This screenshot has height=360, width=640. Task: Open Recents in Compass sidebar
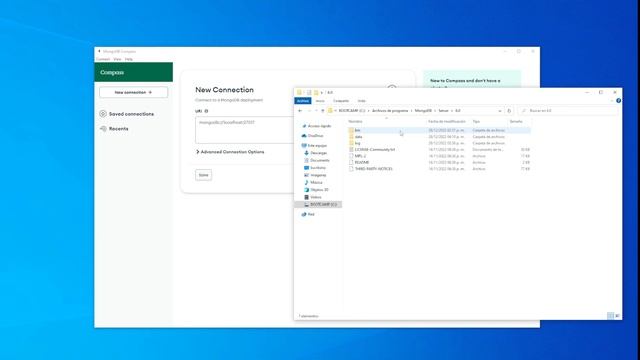114,129
